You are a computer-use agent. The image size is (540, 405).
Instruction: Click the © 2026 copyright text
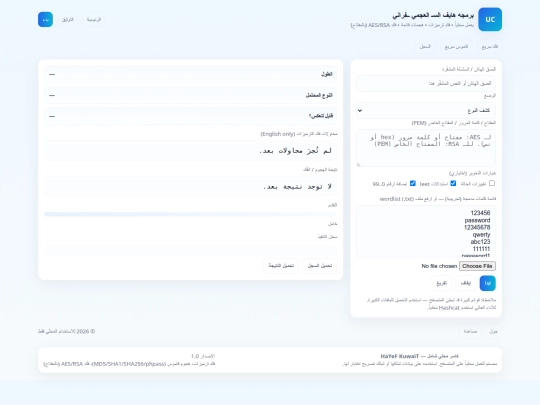click(x=66, y=331)
